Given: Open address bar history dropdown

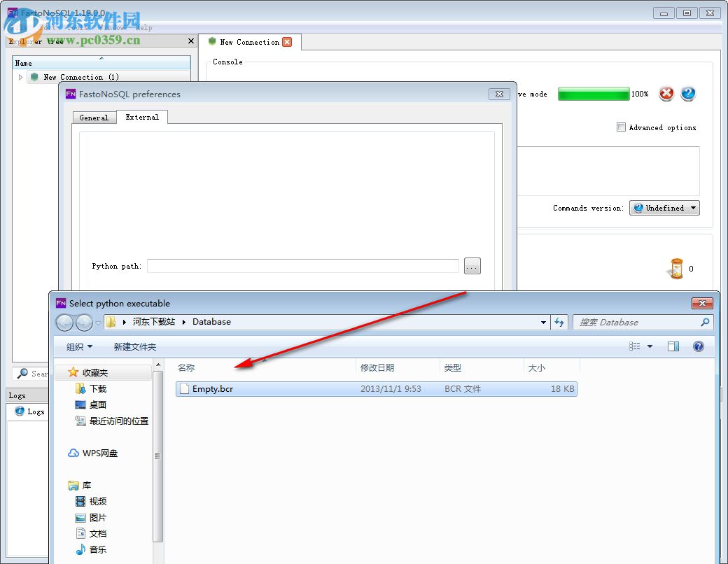Looking at the screenshot, I should click(543, 322).
